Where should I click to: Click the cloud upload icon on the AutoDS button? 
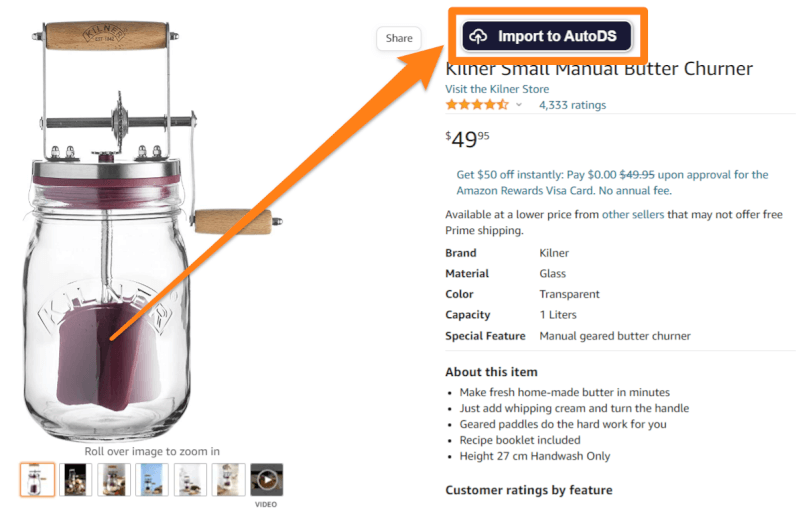(479, 37)
